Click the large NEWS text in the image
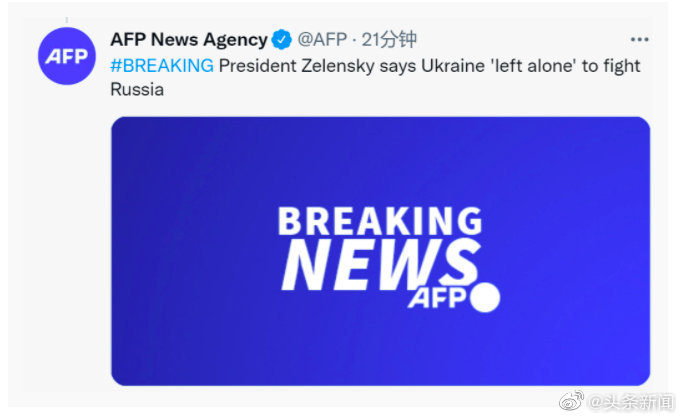Screen dimensions: 682x419 [x=377, y=263]
